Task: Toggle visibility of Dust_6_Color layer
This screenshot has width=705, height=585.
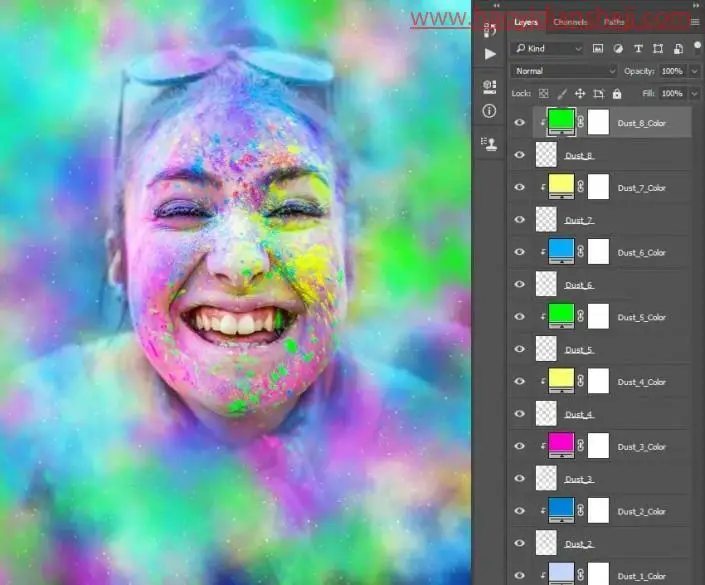Action: click(x=520, y=252)
